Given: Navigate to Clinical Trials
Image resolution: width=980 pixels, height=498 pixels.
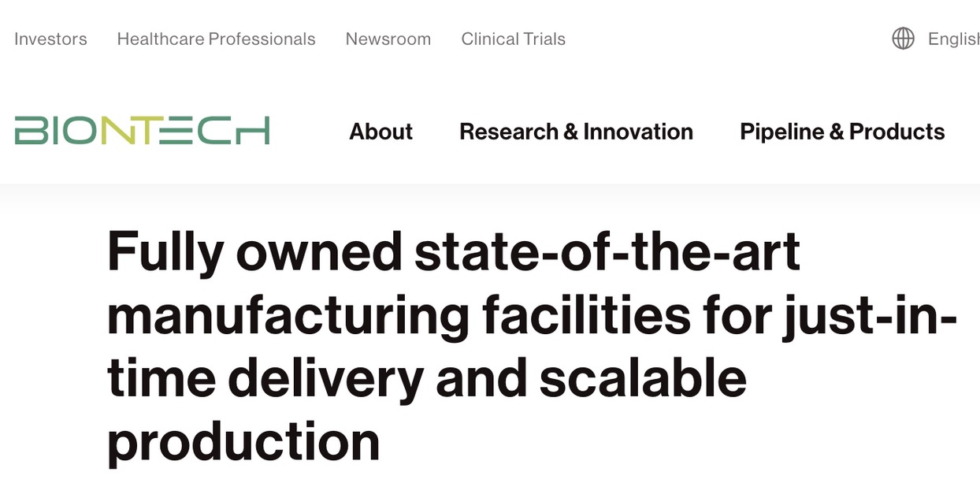Looking at the screenshot, I should (x=513, y=39).
